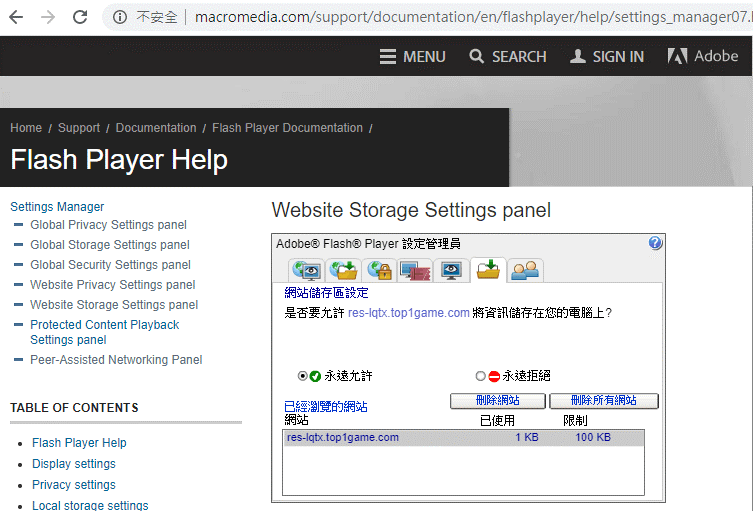Click the browser forward arrow
The height and width of the screenshot is (511, 753).
pyautogui.click(x=48, y=17)
